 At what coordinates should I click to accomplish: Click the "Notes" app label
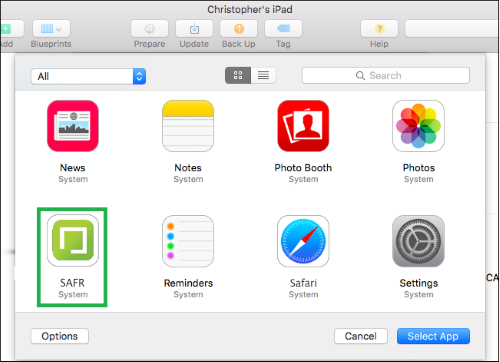[188, 168]
